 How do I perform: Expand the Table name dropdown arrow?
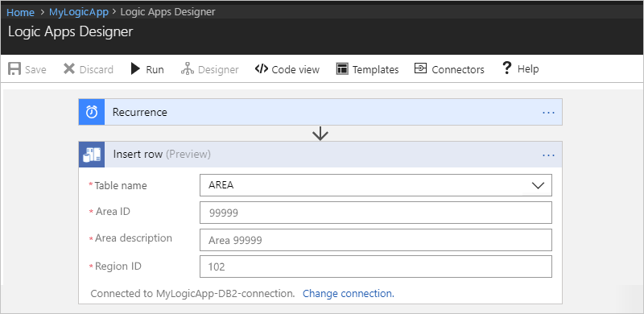538,185
